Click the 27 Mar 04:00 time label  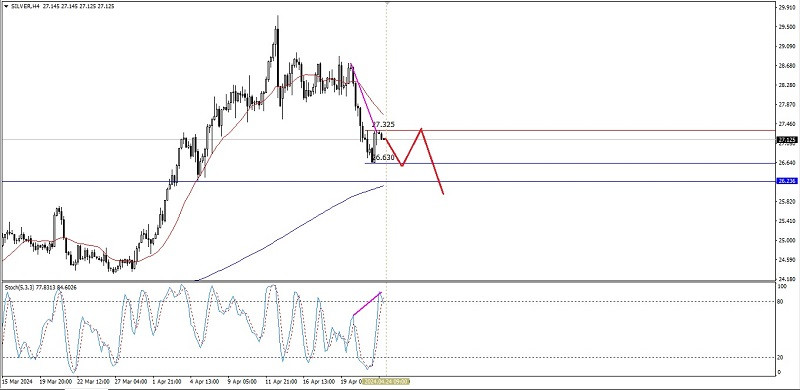(131, 381)
